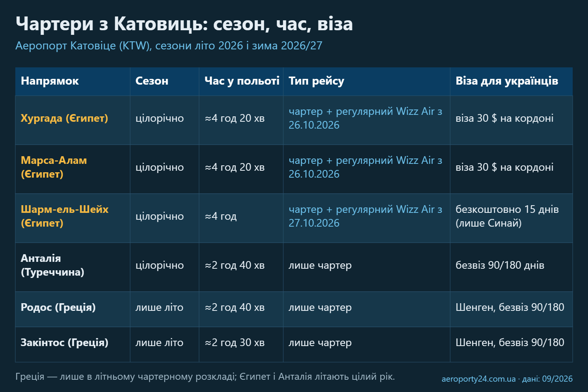Click the destination "Закінтос (Греція)"

[x=64, y=343]
